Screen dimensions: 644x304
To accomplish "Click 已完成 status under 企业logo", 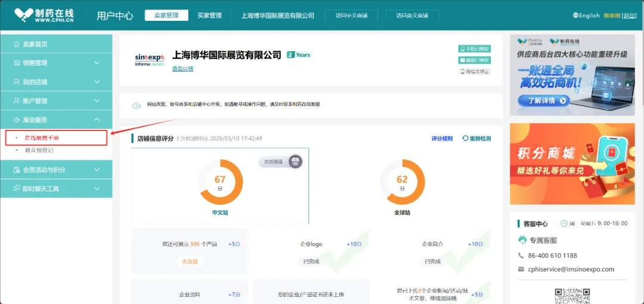I will click(x=311, y=261).
